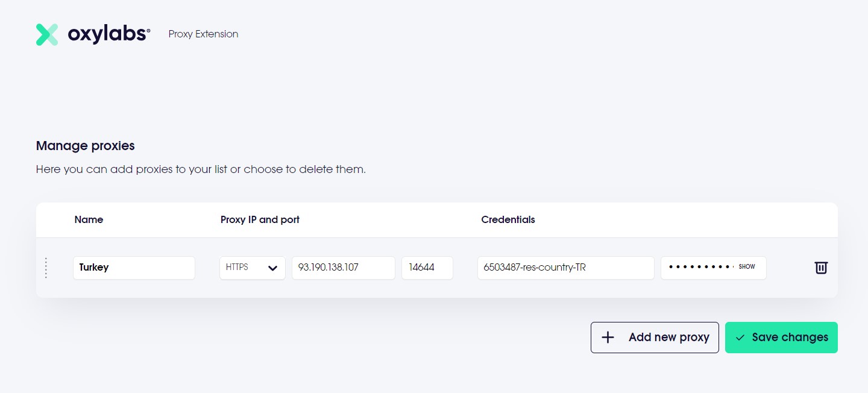Click the oxylabs wordmark text
868x393 pixels.
coord(108,34)
